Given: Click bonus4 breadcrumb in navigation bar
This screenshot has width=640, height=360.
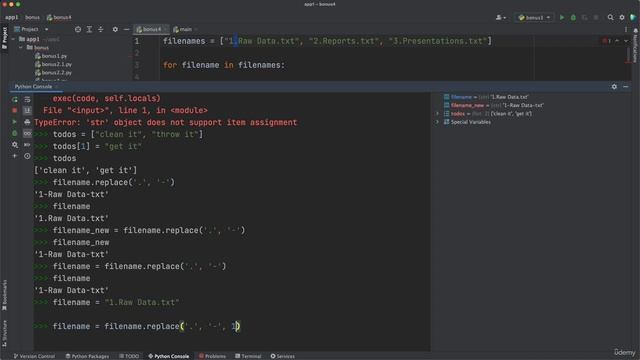Looking at the screenshot, I should coord(59,18).
